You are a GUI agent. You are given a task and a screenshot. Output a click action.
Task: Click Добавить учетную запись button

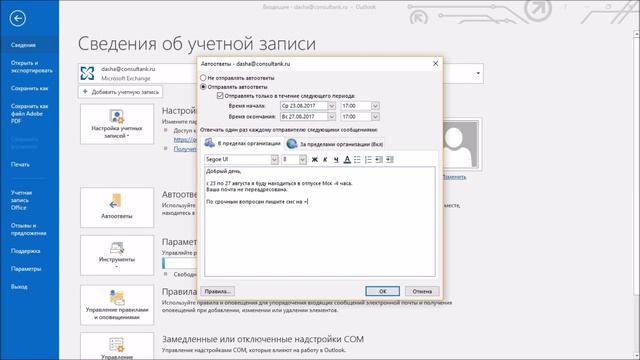(120, 92)
